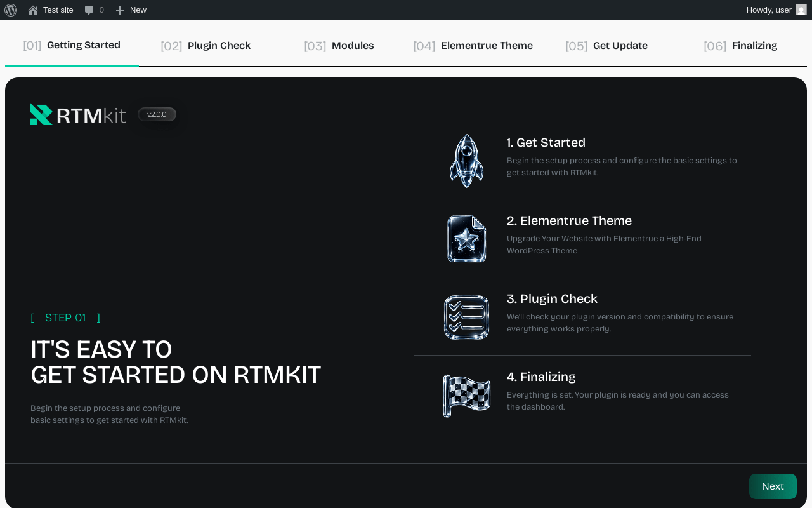Image resolution: width=812 pixels, height=508 pixels.
Task: Click the '2. Elementrue Theme' heading
Action: pos(569,221)
